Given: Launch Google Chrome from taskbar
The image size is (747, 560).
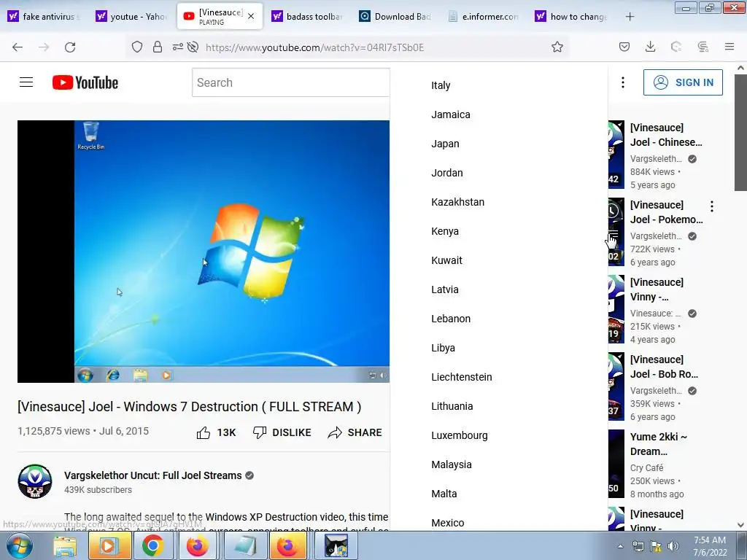Looking at the screenshot, I should coord(152,545).
